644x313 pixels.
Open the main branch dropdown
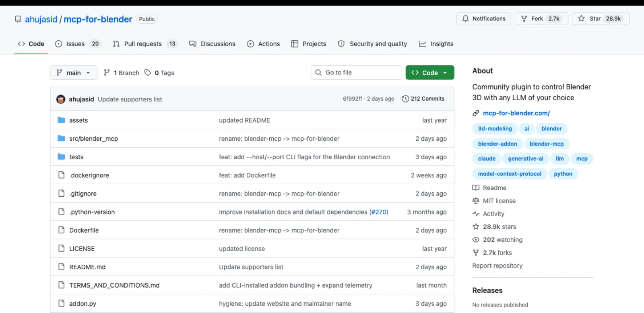74,72
